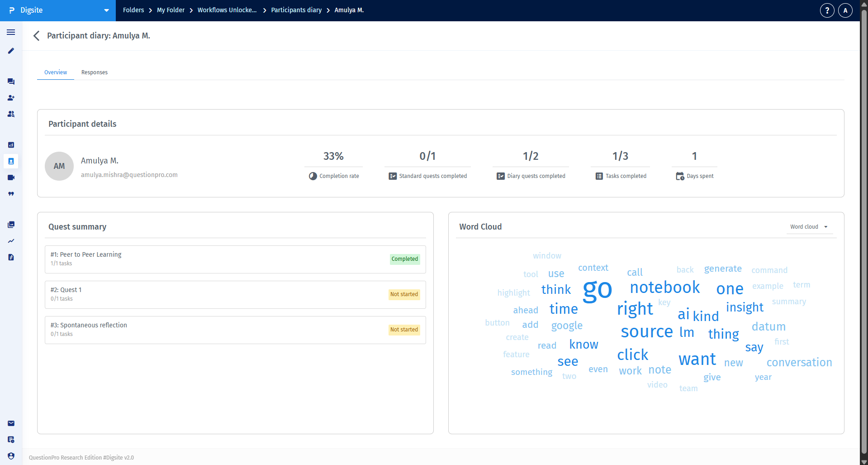868x465 pixels.
Task: Click the help question mark icon
Action: pyautogui.click(x=827, y=10)
